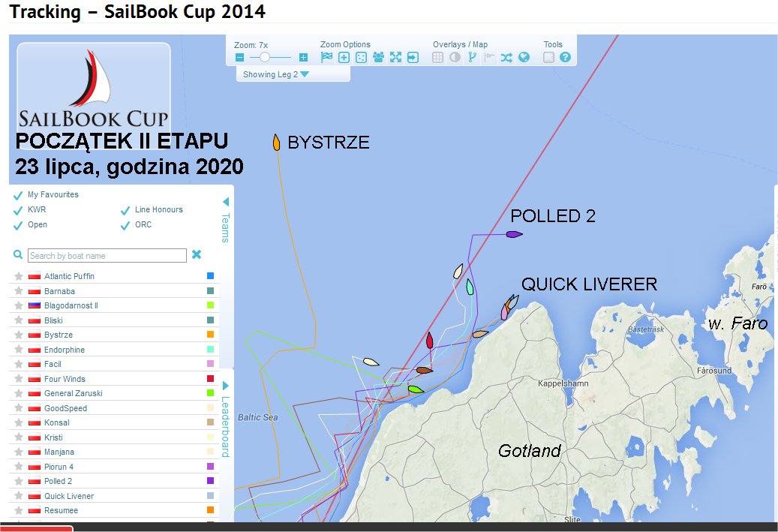Toggle the ORC class checkbox
The image size is (778, 532).
point(125,225)
